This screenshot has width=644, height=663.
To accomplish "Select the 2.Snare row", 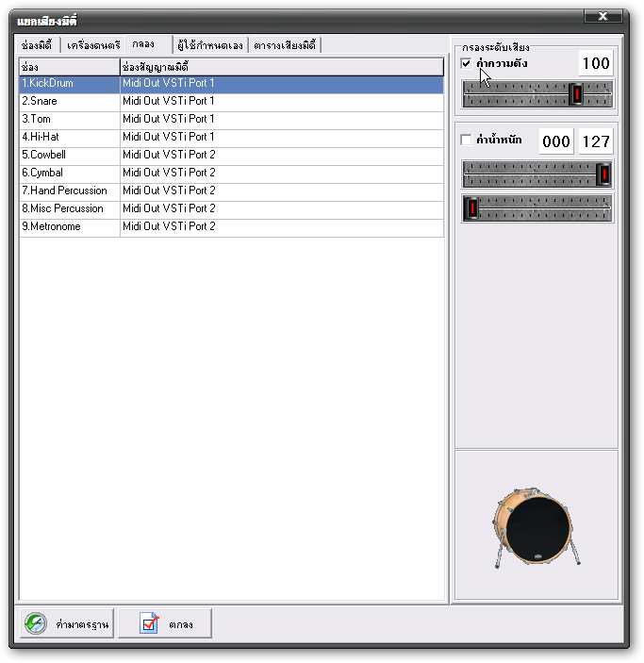I will tap(231, 101).
